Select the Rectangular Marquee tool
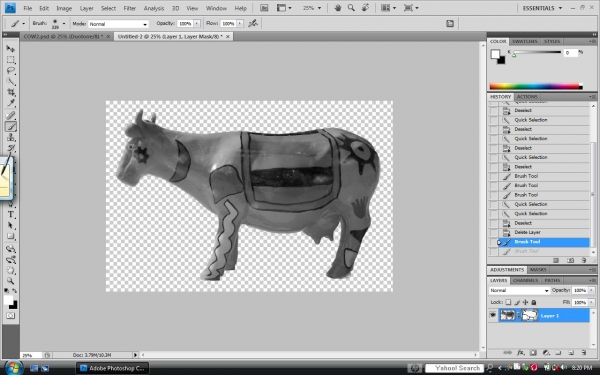 pos(11,60)
